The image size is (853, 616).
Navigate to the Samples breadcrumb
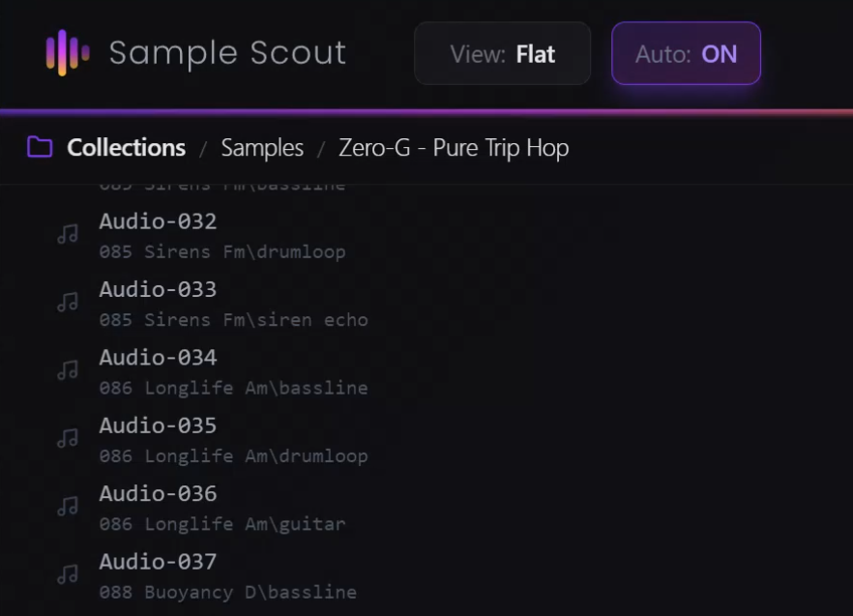click(x=262, y=148)
